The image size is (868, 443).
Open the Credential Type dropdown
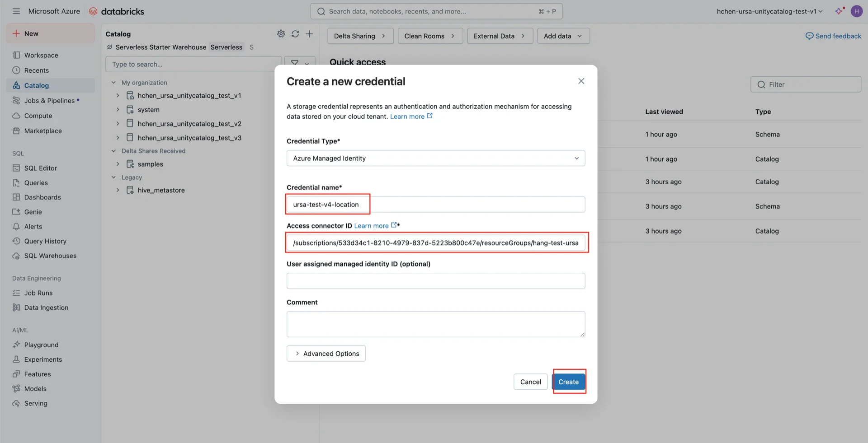436,158
